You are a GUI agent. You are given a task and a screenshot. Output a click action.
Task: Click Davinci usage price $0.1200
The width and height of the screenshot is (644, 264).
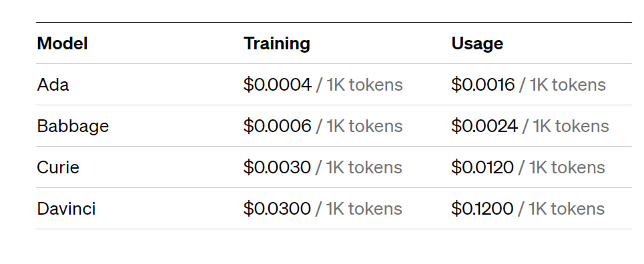[482, 209]
